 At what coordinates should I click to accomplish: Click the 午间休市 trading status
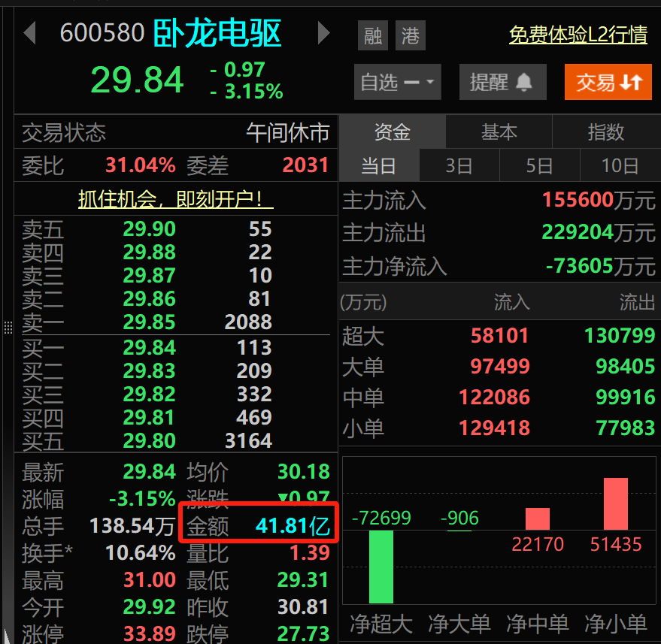[288, 133]
